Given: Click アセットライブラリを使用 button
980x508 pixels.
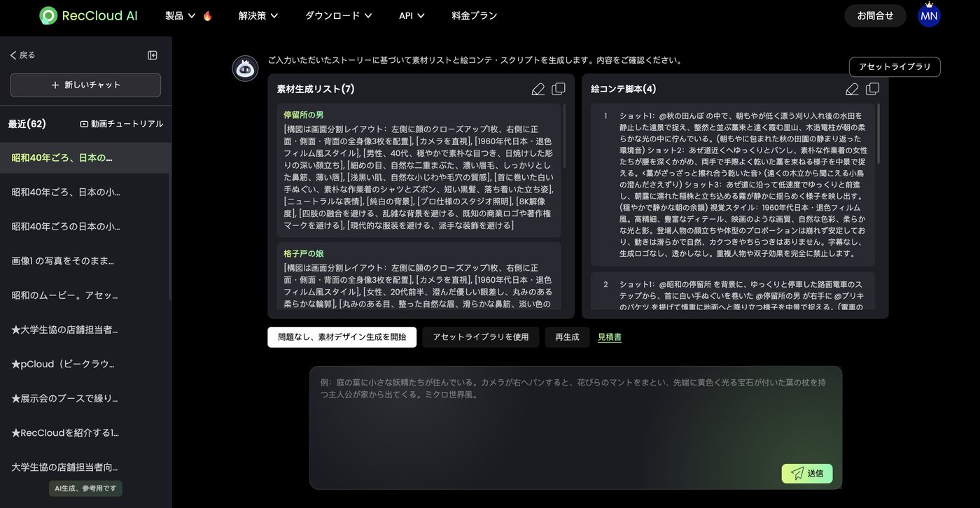Looking at the screenshot, I should pyautogui.click(x=481, y=337).
